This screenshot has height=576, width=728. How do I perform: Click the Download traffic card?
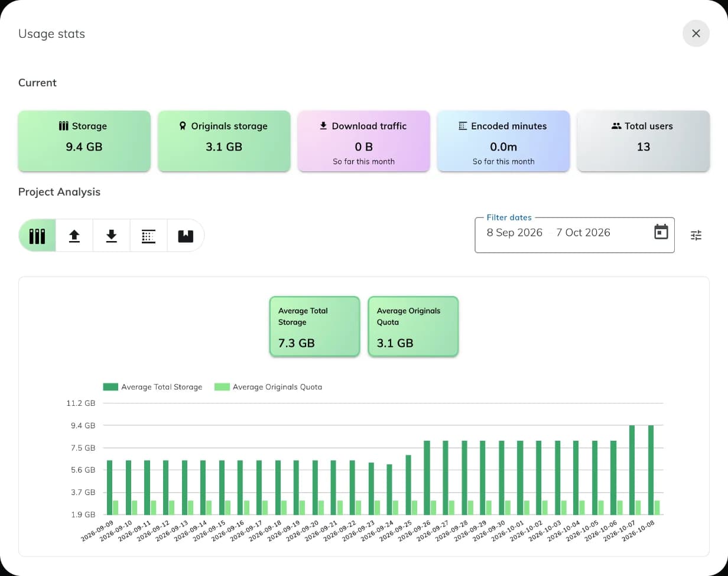[363, 141]
